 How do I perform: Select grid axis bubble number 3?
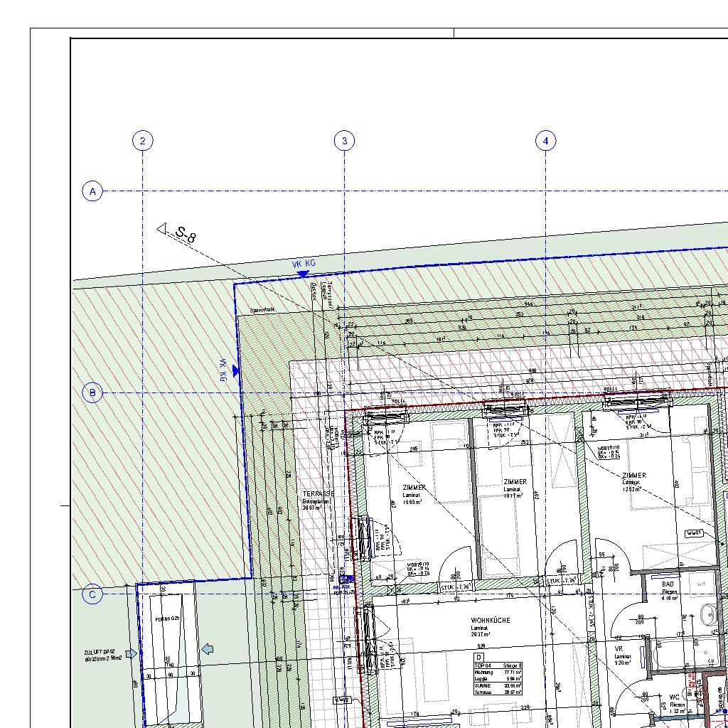(x=345, y=141)
